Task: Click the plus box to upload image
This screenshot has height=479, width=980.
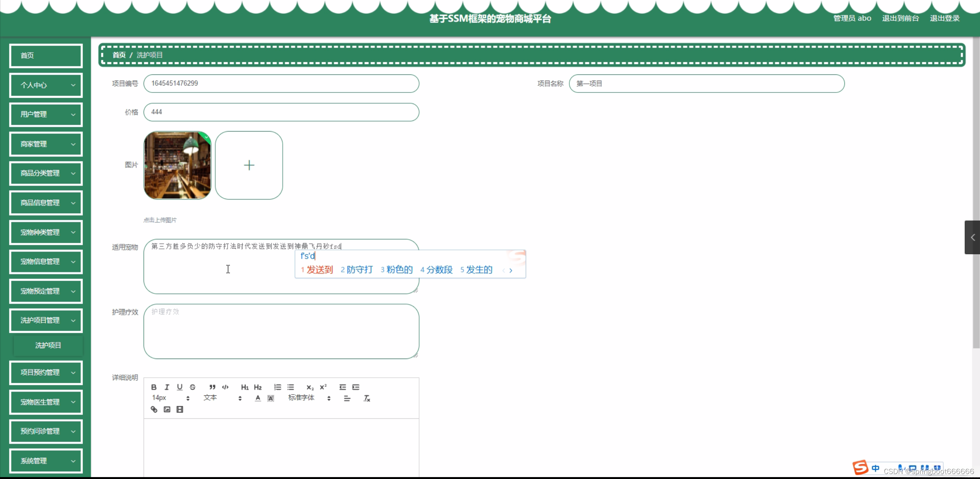Action: click(x=249, y=165)
